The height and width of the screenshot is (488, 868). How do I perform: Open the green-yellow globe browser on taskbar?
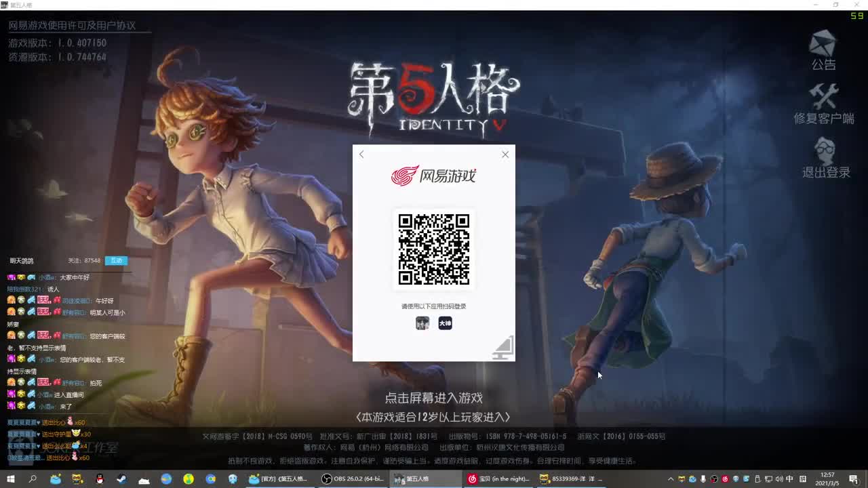[x=189, y=479]
